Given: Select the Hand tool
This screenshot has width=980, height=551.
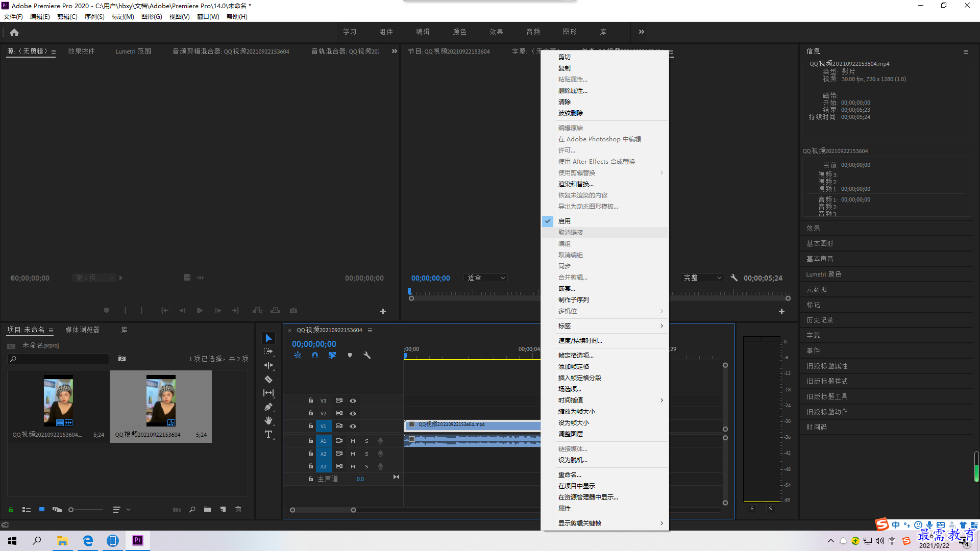Looking at the screenshot, I should pyautogui.click(x=268, y=420).
